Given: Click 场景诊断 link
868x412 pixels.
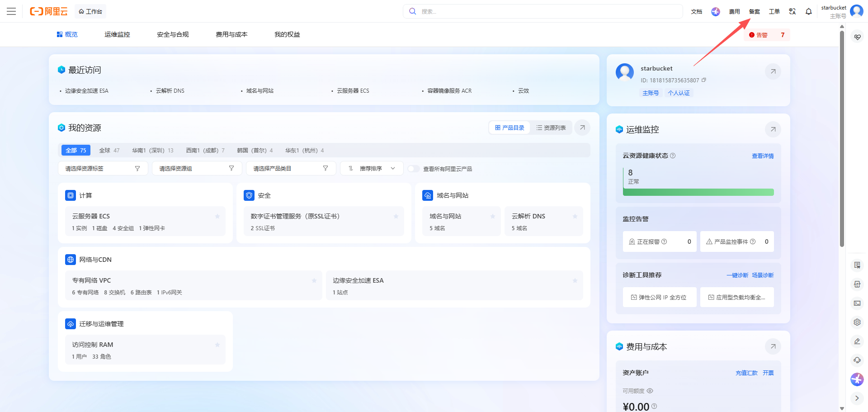Looking at the screenshot, I should click(x=763, y=275).
